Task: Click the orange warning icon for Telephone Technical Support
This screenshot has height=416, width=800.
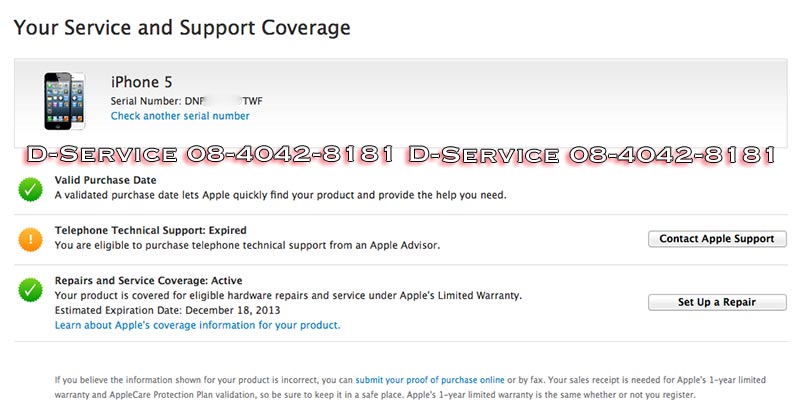Action: 31,239
